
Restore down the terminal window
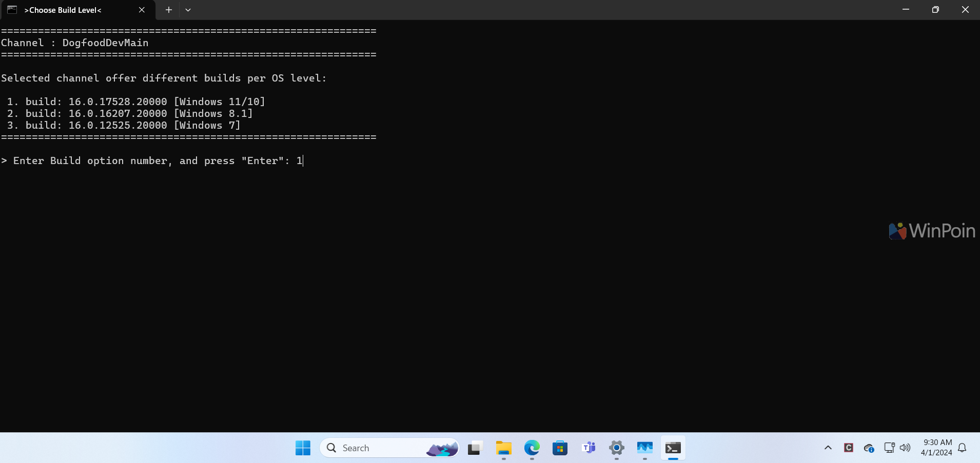[935, 10]
